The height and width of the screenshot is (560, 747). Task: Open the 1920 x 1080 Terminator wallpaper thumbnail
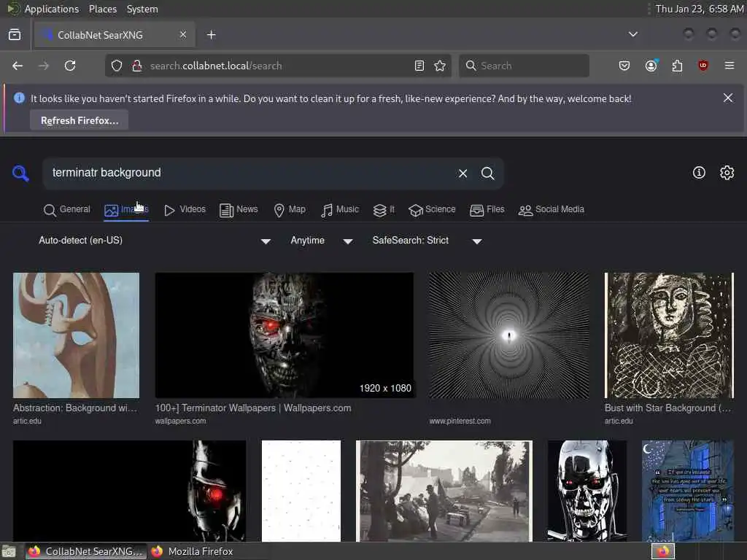pyautogui.click(x=285, y=335)
